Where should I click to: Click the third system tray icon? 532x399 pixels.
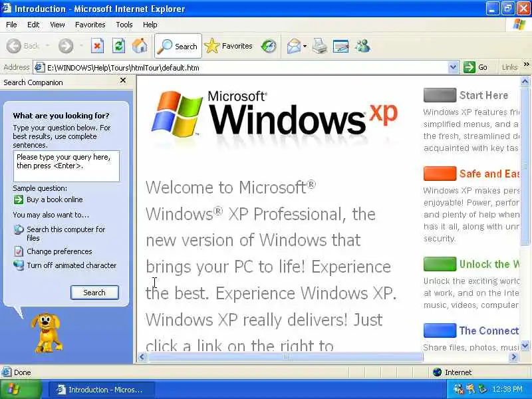482,389
